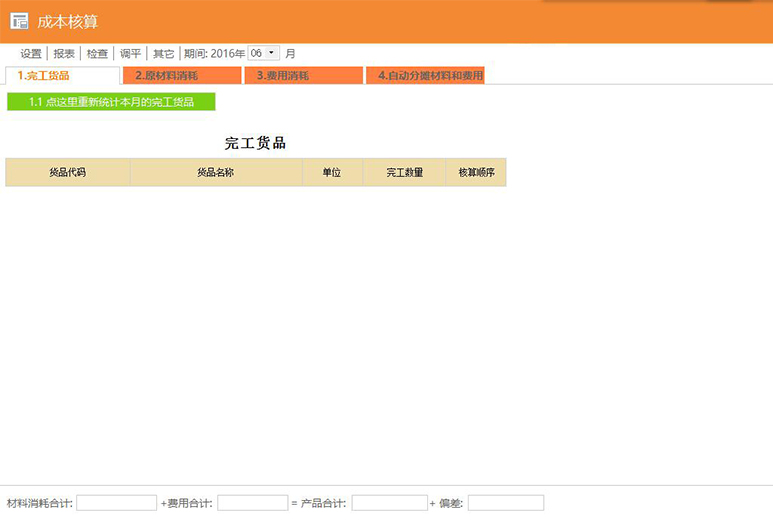Click the 偏差 input field
This screenshot has width=773, height=529.
coord(505,503)
